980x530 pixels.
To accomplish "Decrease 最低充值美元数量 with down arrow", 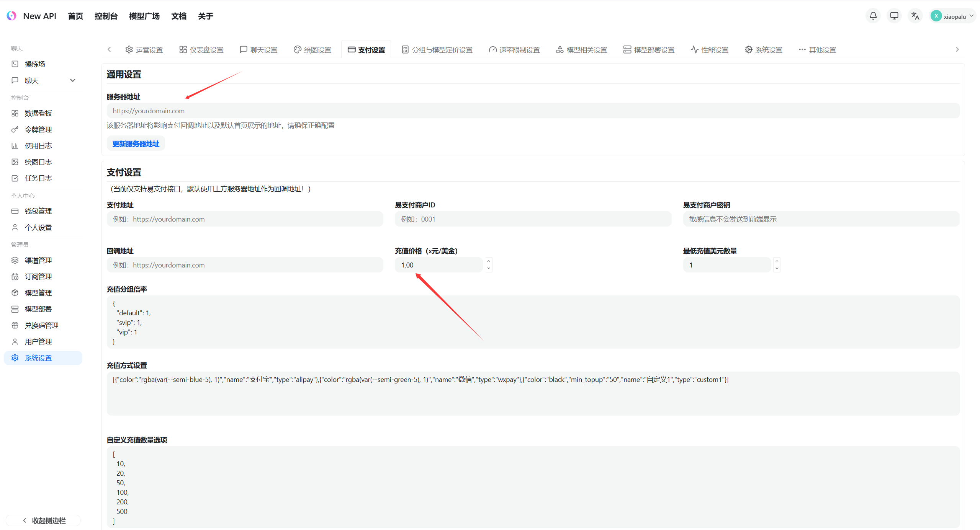I will 777,269.
